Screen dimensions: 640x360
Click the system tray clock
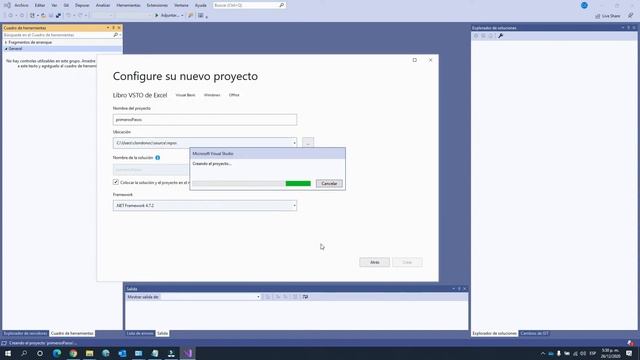(611, 353)
